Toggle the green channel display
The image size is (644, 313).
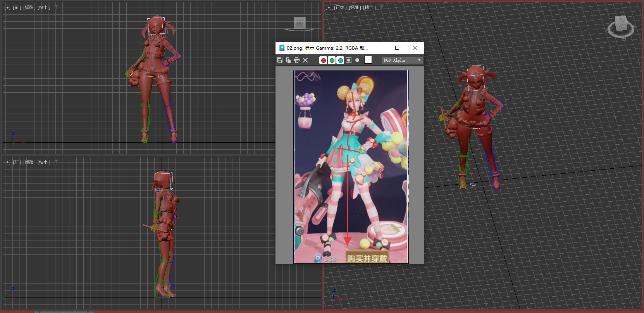pos(332,60)
